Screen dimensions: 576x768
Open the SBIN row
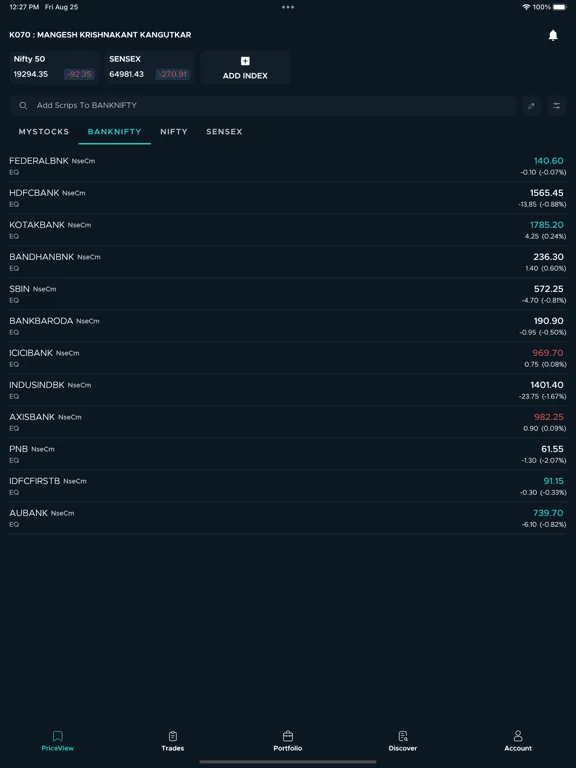point(288,294)
